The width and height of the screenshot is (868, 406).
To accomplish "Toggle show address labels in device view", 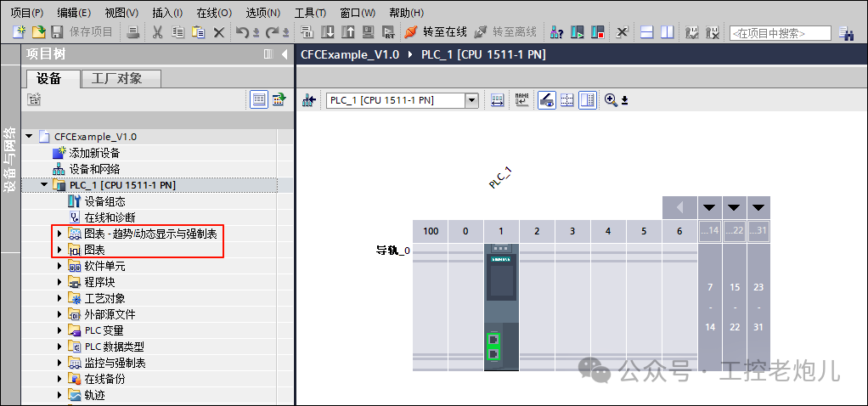I will [x=497, y=100].
